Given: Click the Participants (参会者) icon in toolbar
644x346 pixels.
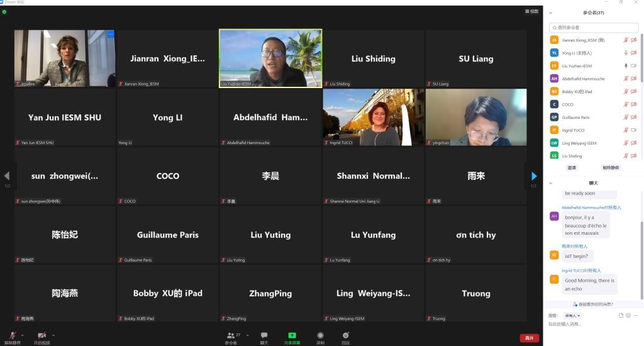Looking at the screenshot, I should (231, 336).
